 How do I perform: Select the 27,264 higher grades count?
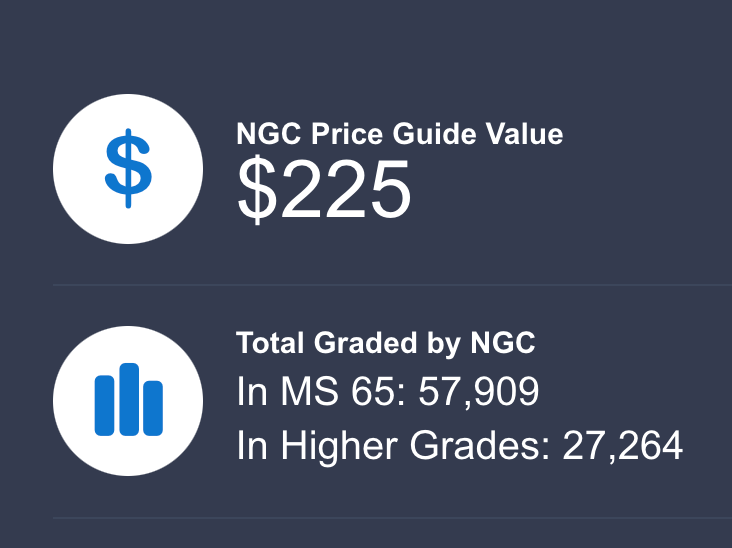click(x=622, y=445)
